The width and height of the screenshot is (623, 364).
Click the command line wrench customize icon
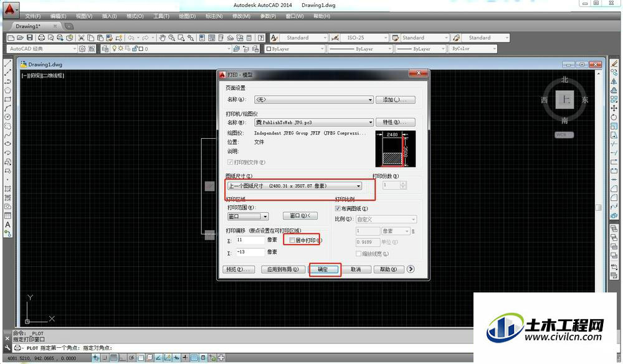tap(7, 347)
